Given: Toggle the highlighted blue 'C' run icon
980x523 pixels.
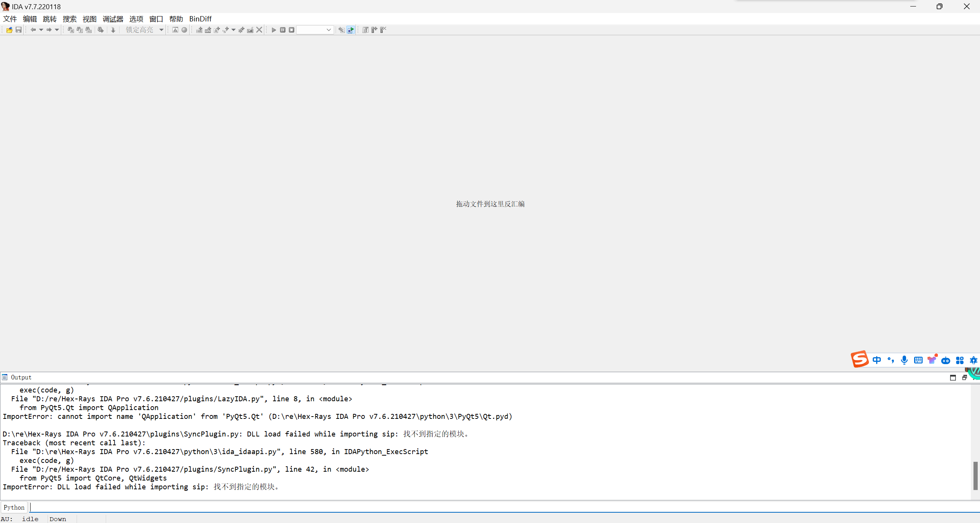Looking at the screenshot, I should 351,30.
